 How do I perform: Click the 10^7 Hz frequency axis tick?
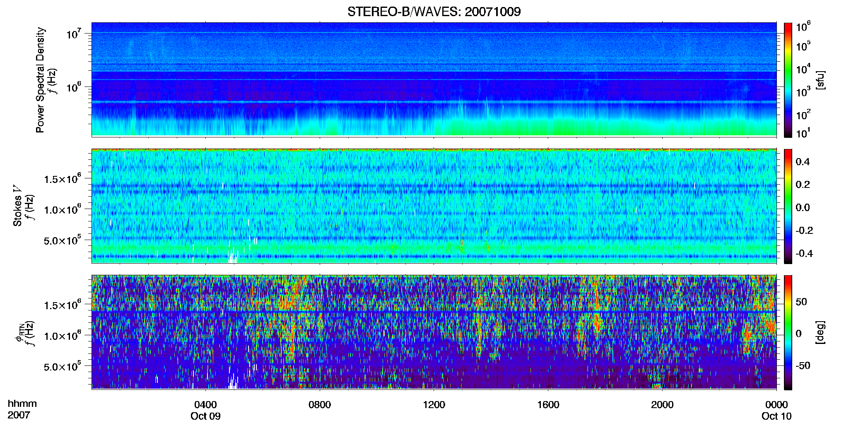point(74,34)
